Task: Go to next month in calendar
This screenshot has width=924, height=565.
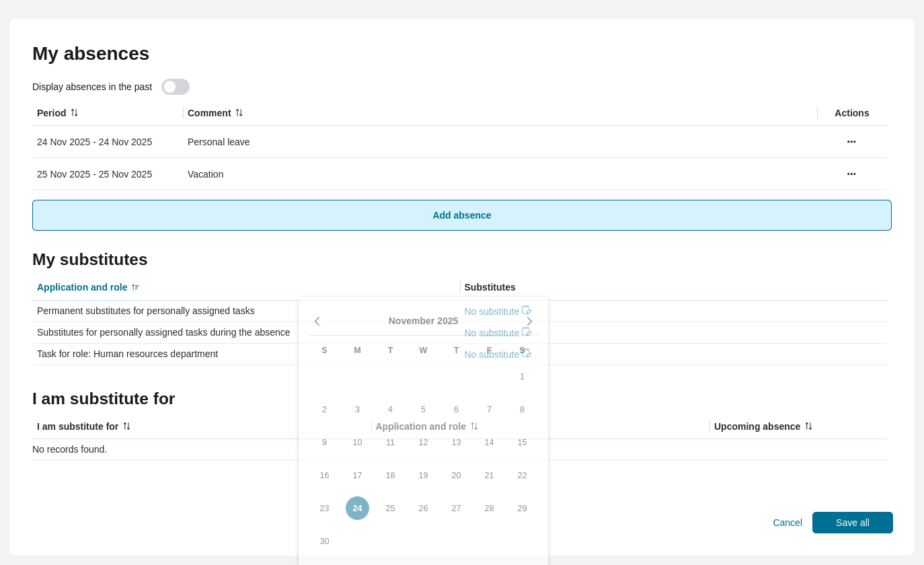Action: coord(529,322)
